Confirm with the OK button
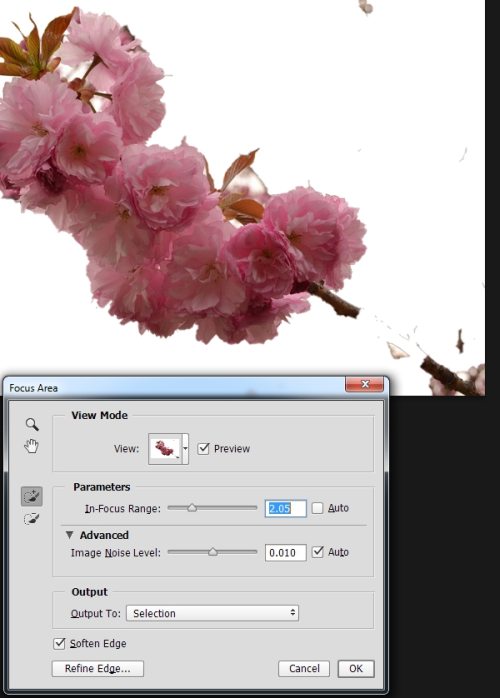The image size is (500, 698). pos(356,668)
